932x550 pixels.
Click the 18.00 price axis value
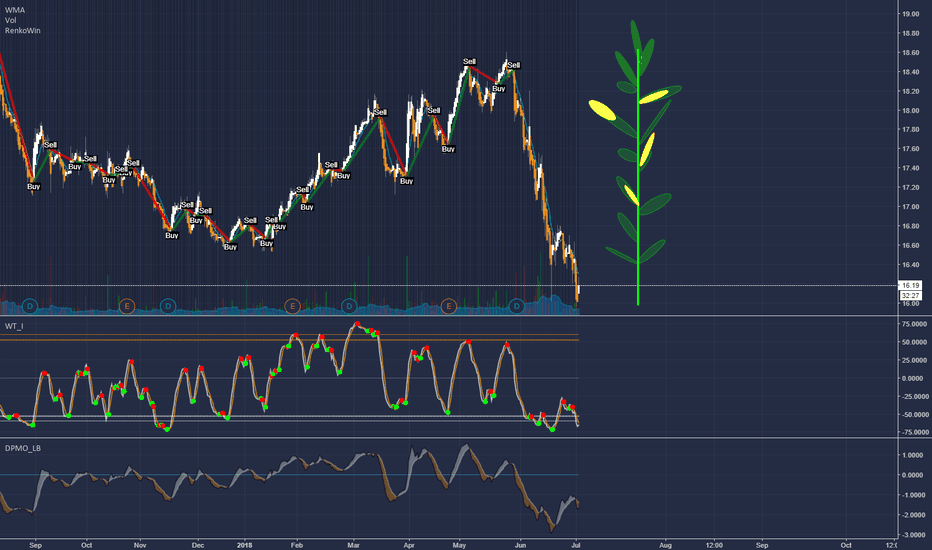click(x=911, y=111)
